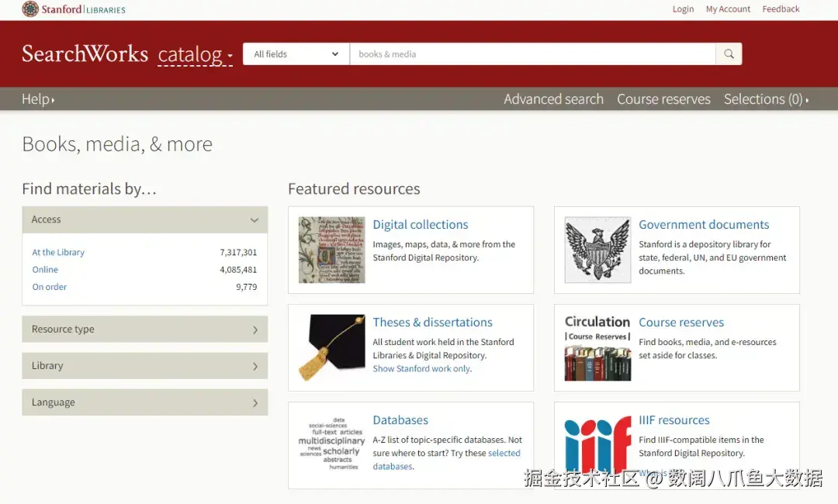Viewport: 838px width, 504px height.
Task: Open Course reserves in navigation bar
Action: pyautogui.click(x=663, y=99)
